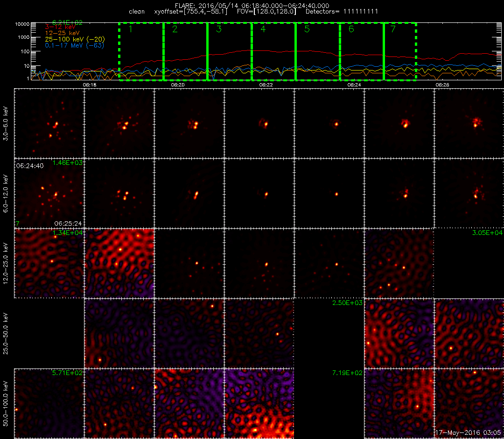Screen dimensions: 504x439
Task: Click the 06:26 time axis label
Action: (442, 85)
